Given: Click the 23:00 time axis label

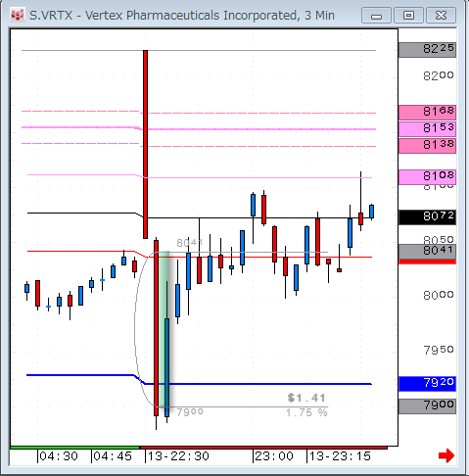Looking at the screenshot, I should click(x=274, y=456).
